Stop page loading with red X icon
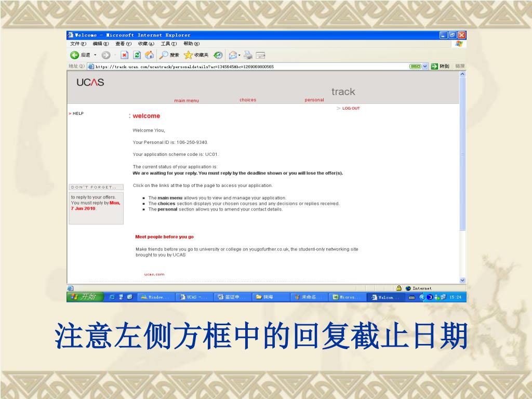This screenshot has height=399, width=532. click(x=125, y=55)
